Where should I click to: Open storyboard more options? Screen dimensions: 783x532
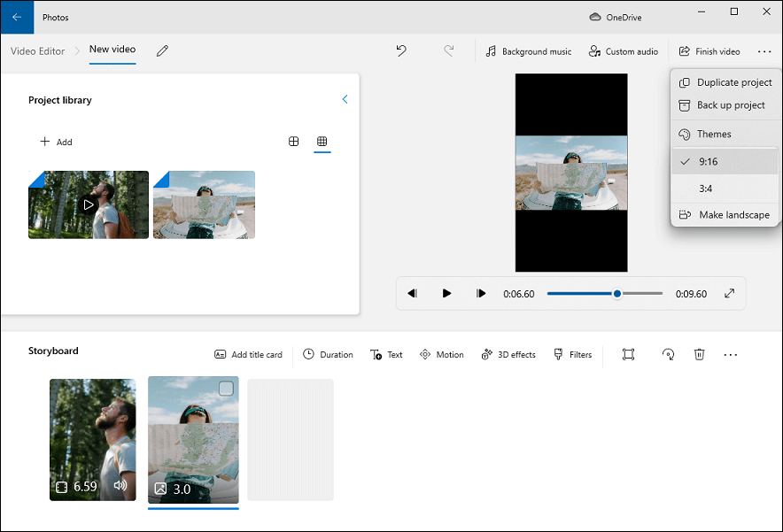(x=730, y=354)
